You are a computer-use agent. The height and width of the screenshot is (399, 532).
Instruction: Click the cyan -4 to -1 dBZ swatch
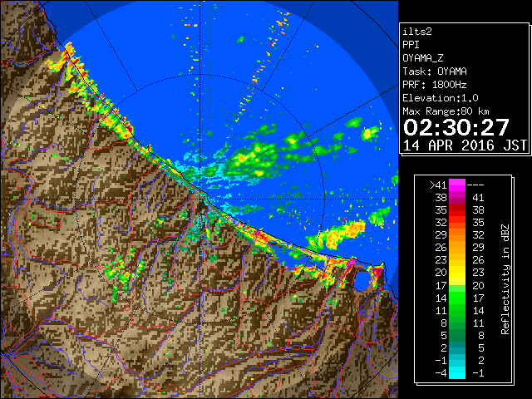[x=457, y=372]
